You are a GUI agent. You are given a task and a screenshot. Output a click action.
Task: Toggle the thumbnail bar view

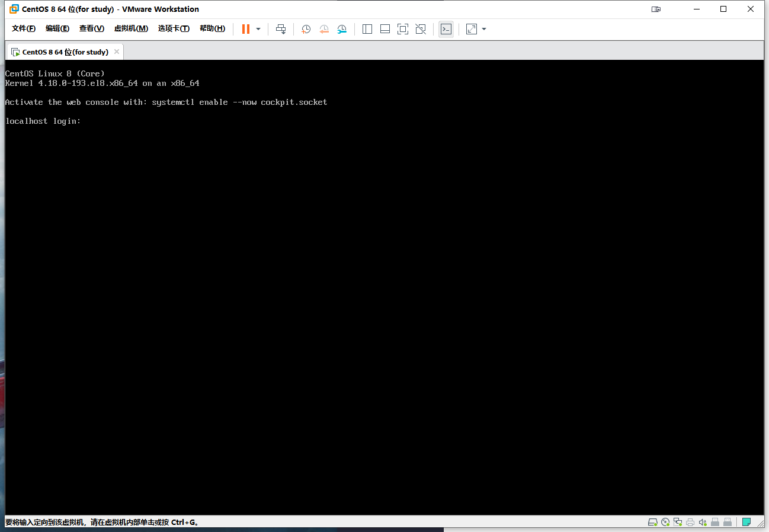pos(385,29)
